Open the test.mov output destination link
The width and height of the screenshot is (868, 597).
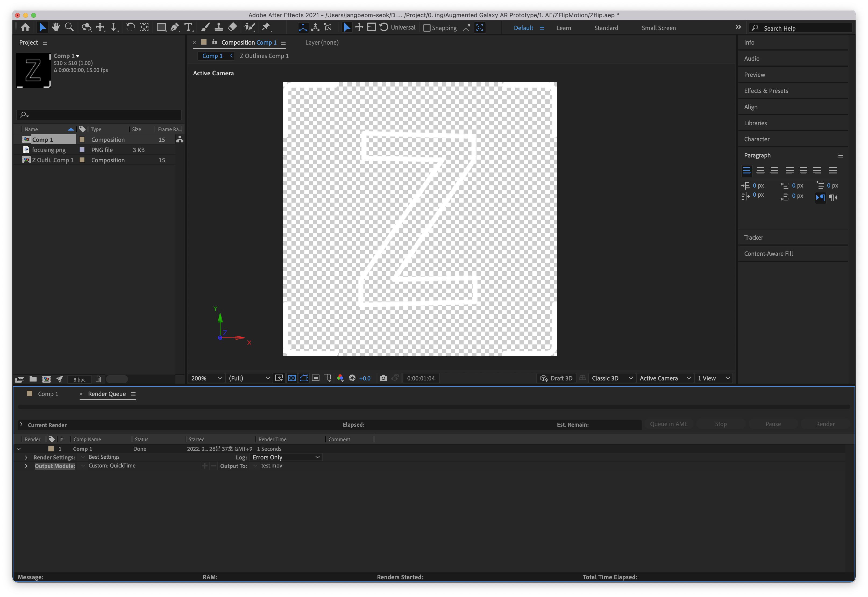271,466
